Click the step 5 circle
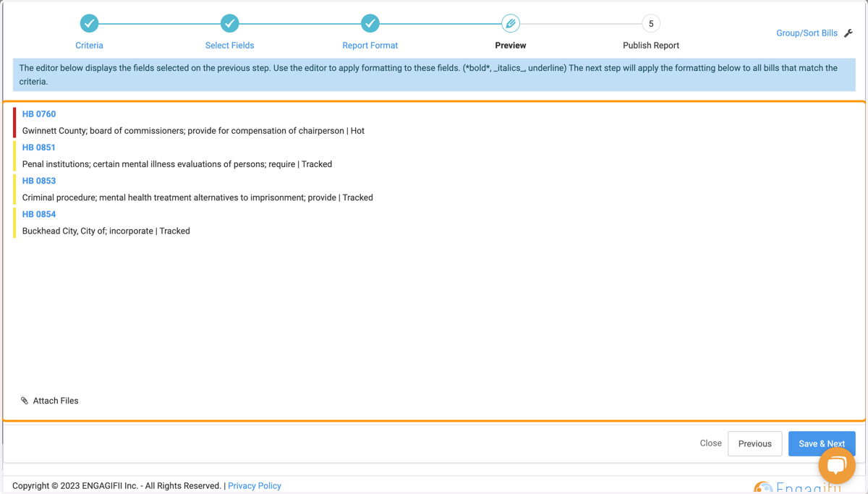Screen dimensions: 868x494 coord(651,23)
